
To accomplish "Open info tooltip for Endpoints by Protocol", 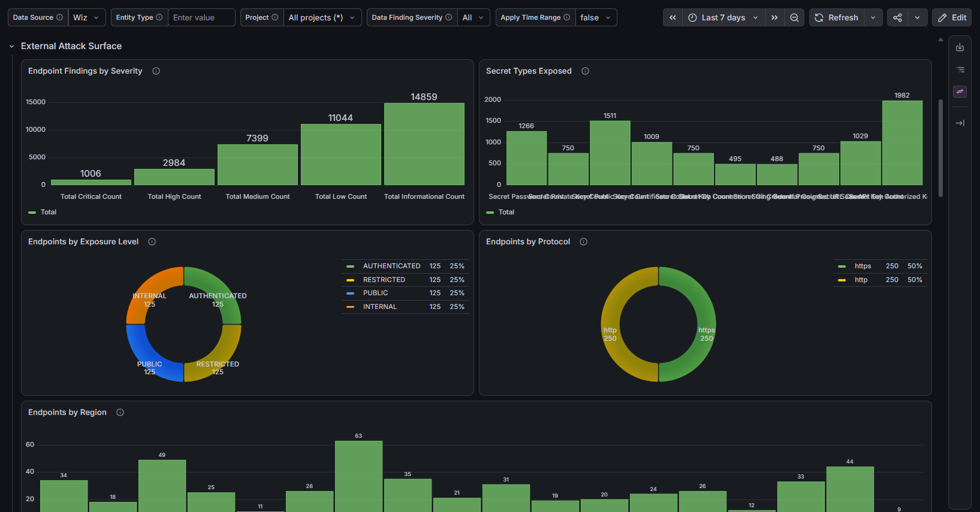I will click(583, 241).
